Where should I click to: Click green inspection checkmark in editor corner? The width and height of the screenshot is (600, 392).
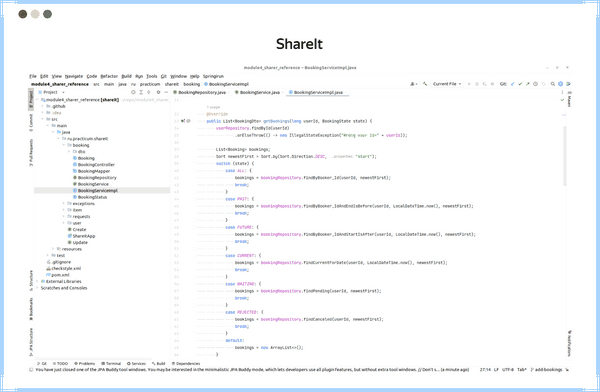point(562,100)
